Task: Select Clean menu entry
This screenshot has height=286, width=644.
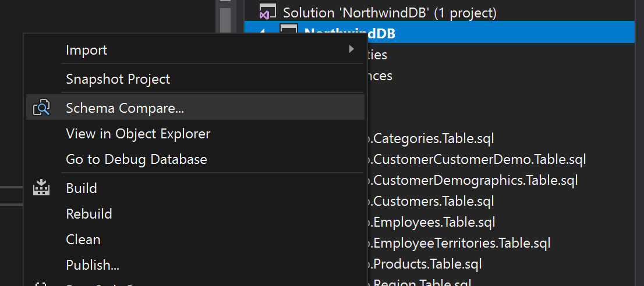Action: [x=195, y=239]
